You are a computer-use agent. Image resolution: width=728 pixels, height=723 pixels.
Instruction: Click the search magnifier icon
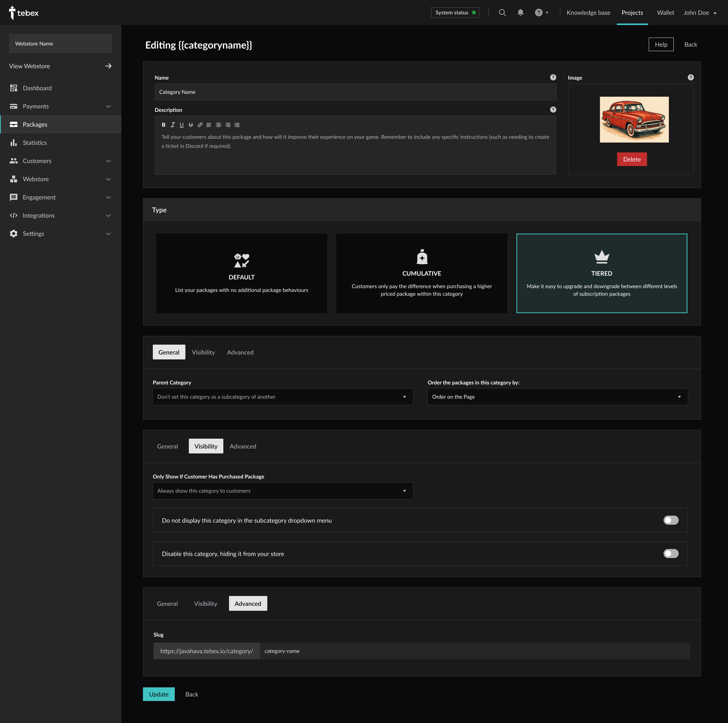point(502,13)
